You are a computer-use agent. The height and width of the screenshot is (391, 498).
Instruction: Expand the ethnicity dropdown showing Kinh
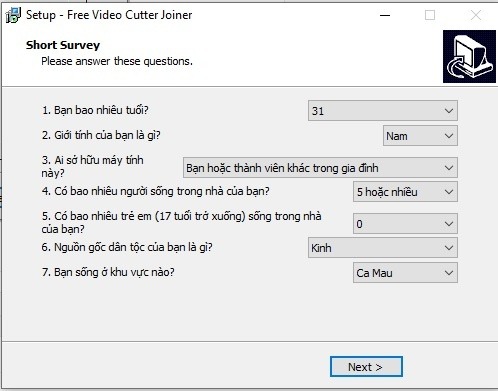[383, 248]
